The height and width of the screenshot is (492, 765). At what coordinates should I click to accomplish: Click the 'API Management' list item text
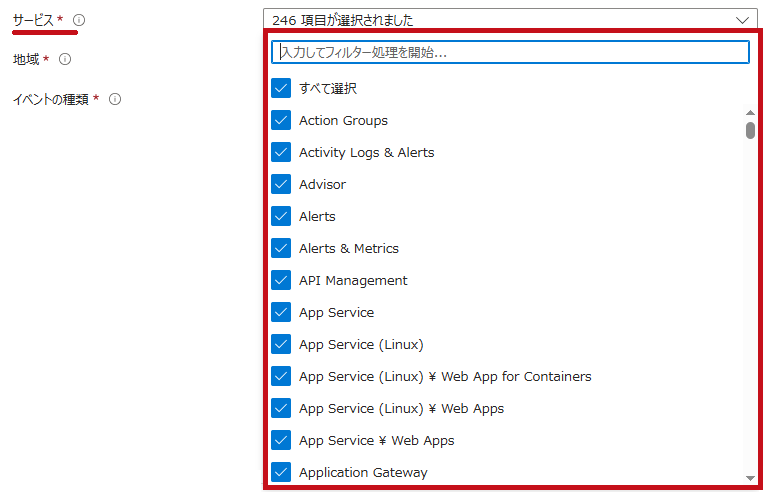[x=353, y=281]
